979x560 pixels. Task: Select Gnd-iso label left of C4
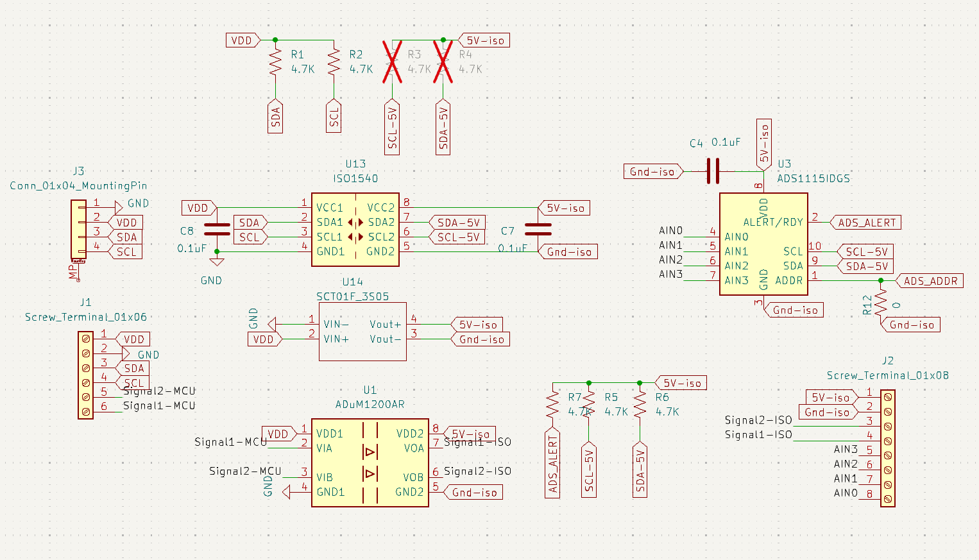pos(653,171)
